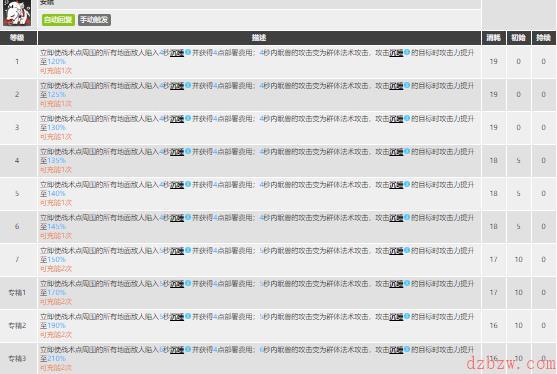Open info icon after first 沉睡 in level 1 row

pos(188,52)
